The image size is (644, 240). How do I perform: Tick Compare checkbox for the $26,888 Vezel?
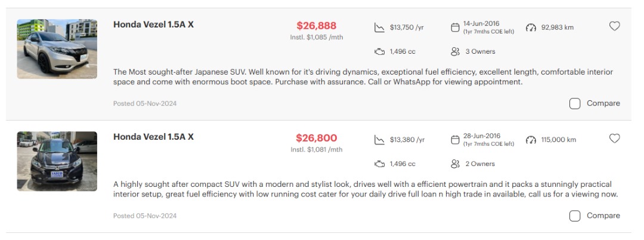pos(575,103)
